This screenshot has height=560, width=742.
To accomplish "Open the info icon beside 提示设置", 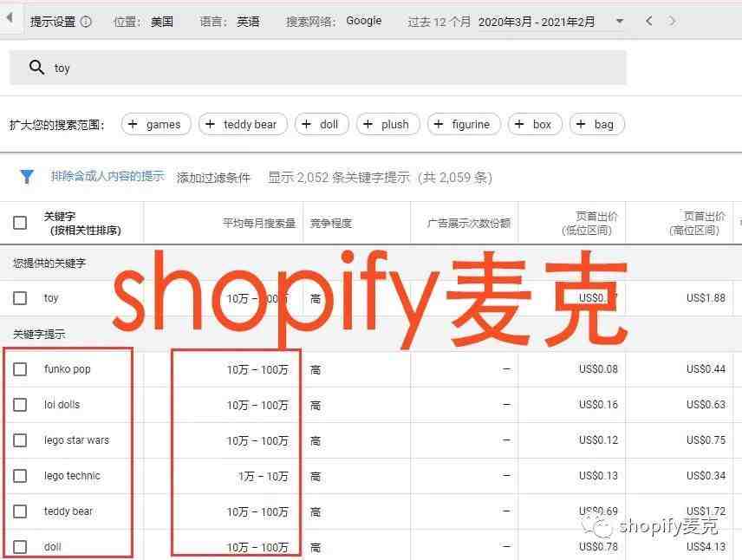I will (86, 22).
